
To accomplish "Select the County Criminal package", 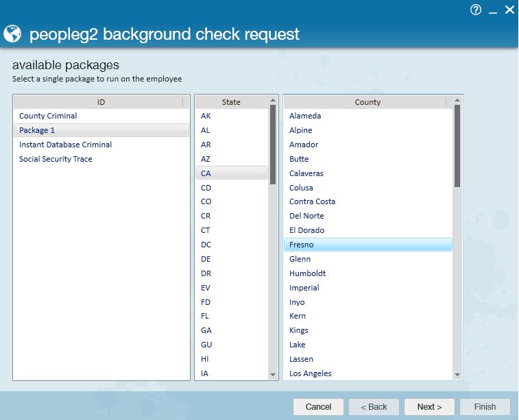I will click(101, 116).
